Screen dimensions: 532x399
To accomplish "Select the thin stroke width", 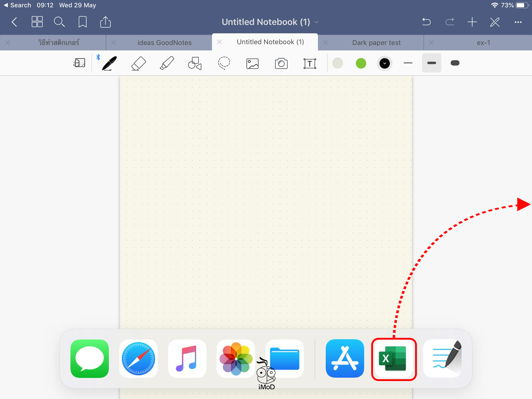I will 408,63.
